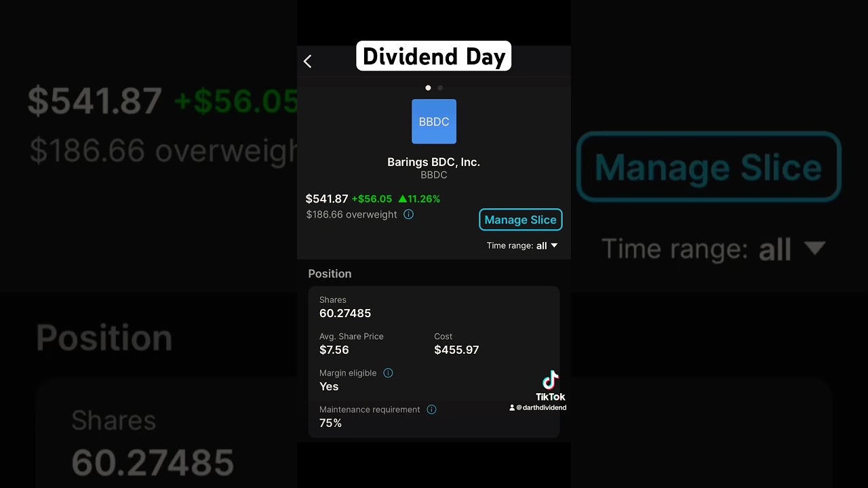This screenshot has width=868, height=488.
Task: Click the Barings BDC, Inc. company name
Action: click(433, 162)
